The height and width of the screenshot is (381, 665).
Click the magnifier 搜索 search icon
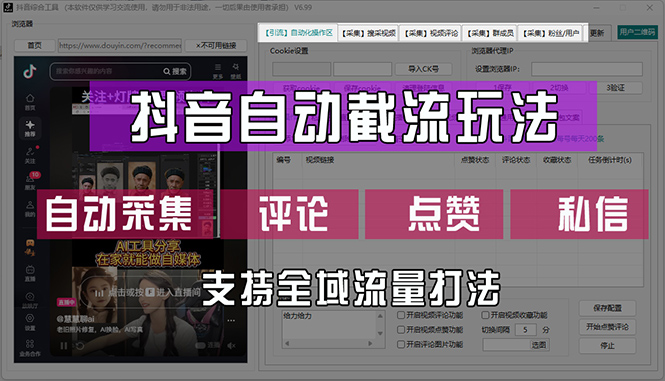pos(167,71)
